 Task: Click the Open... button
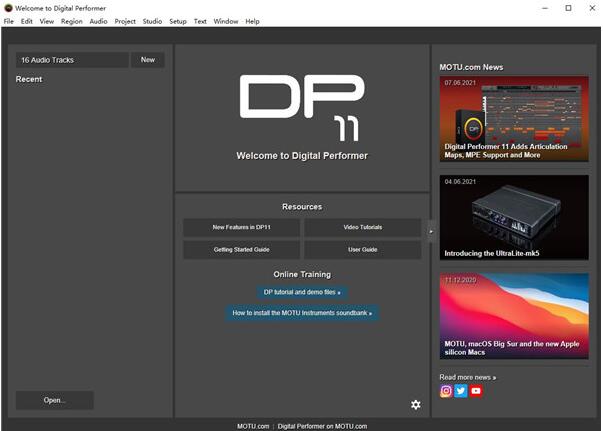tap(55, 400)
